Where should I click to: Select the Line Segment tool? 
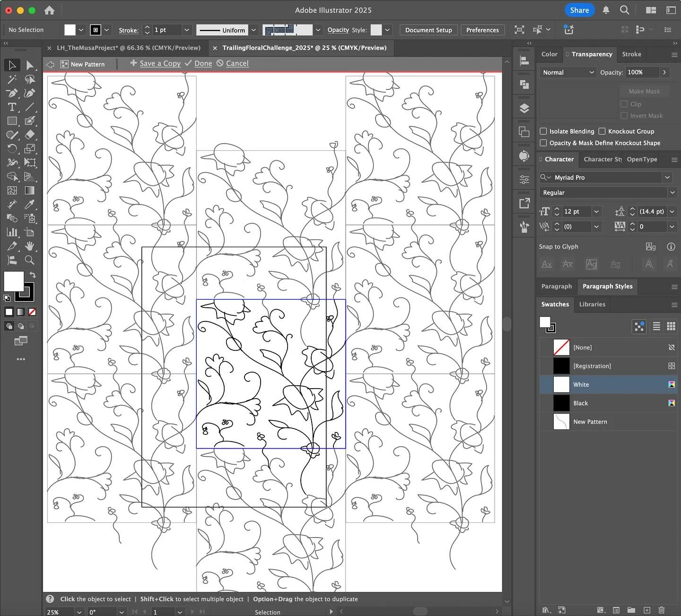[30, 107]
